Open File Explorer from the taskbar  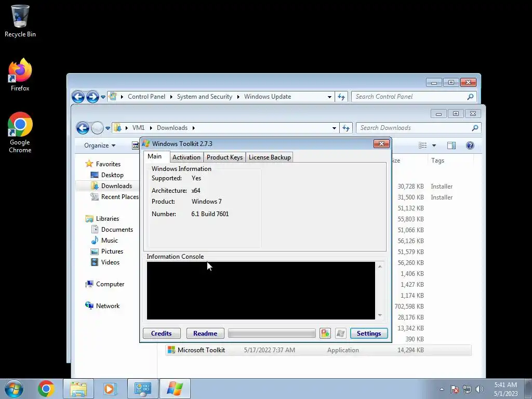pyautogui.click(x=78, y=389)
